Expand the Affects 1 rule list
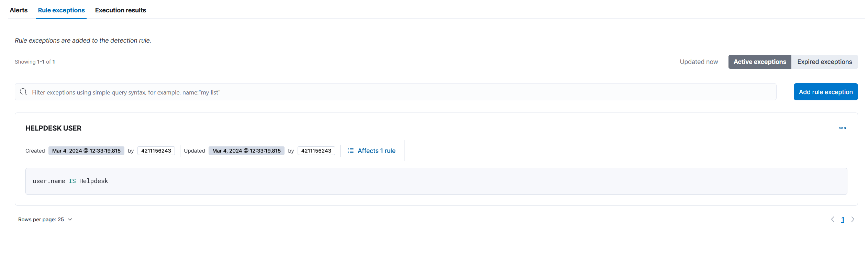Screen dimensions: 868x256 tap(376, 151)
